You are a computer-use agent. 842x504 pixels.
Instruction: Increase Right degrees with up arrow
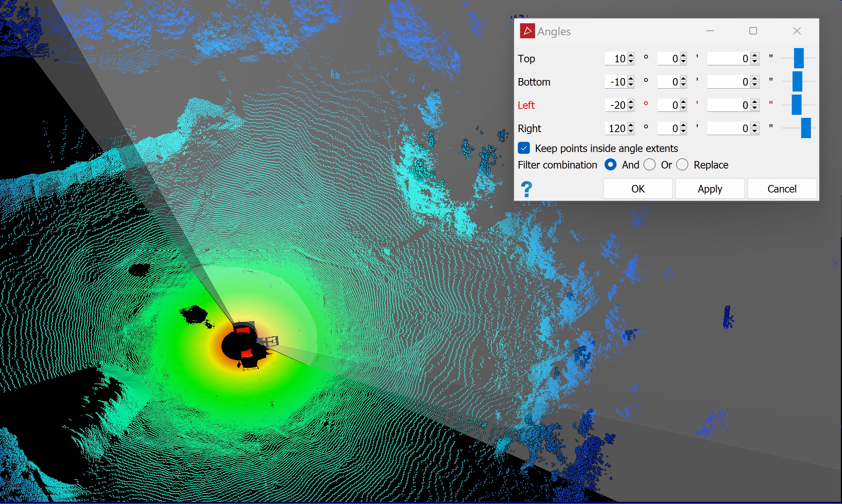tap(631, 125)
